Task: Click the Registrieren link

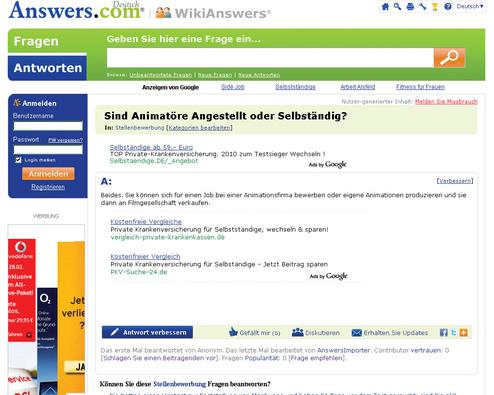Action: point(48,187)
